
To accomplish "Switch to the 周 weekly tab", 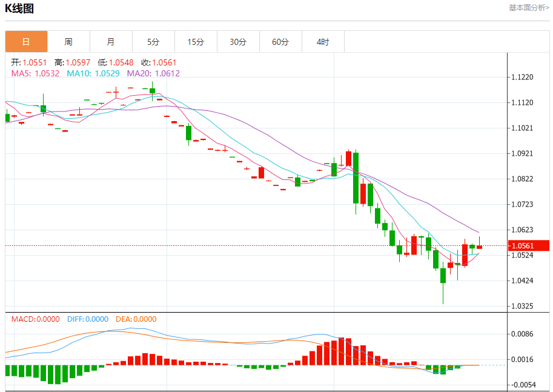I will [68, 42].
